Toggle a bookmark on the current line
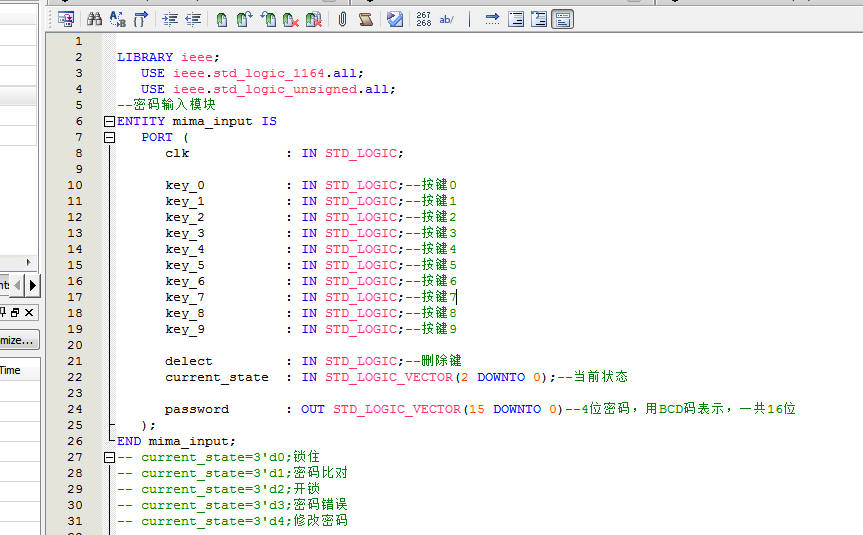 [x=221, y=20]
